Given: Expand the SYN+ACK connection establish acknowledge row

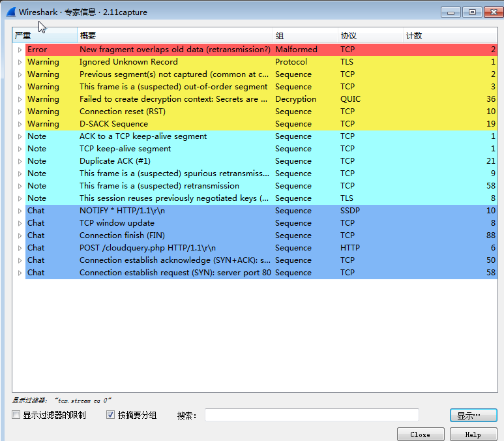Looking at the screenshot, I should coord(20,260).
